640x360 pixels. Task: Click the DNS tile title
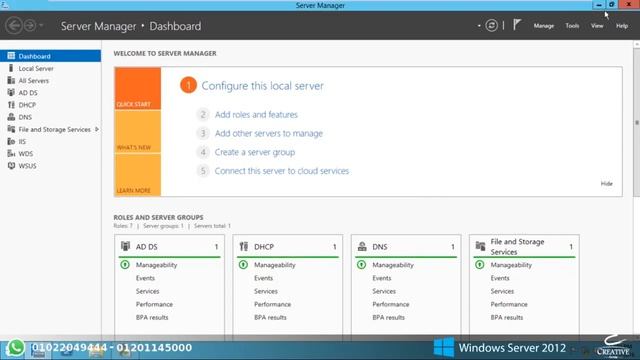(380, 247)
